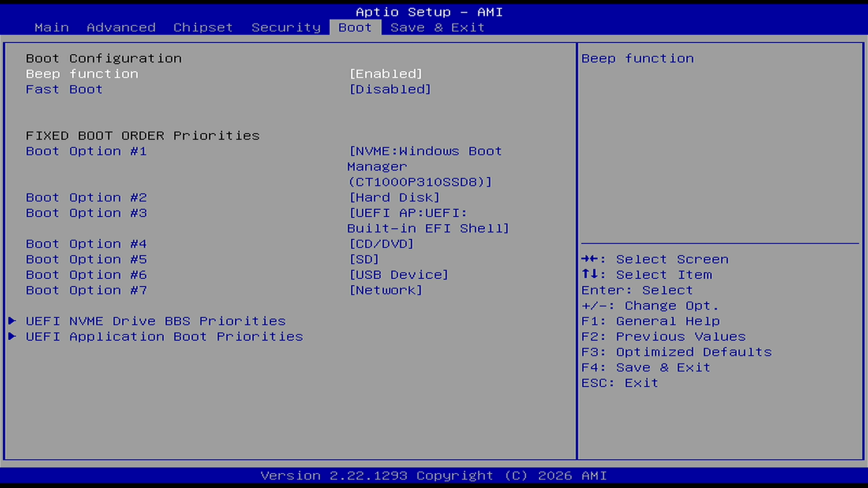Image resolution: width=868 pixels, height=488 pixels.
Task: Switch to the Advanced tab
Action: [121, 27]
